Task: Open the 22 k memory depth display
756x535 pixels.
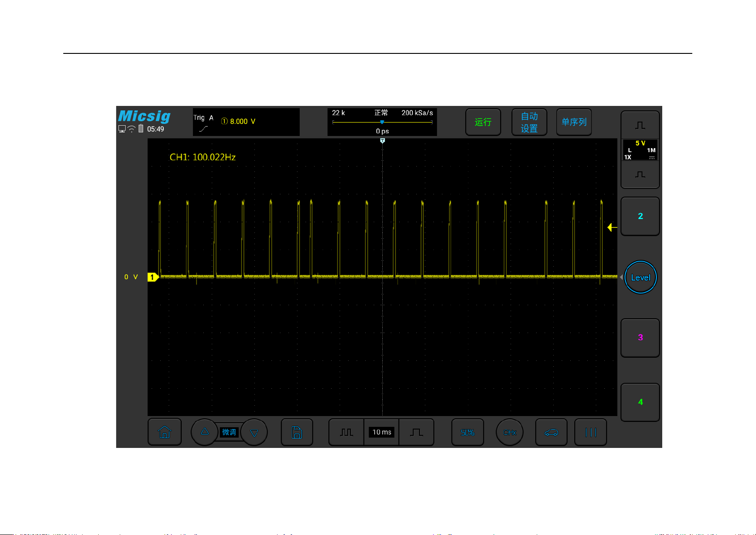Action: tap(338, 113)
